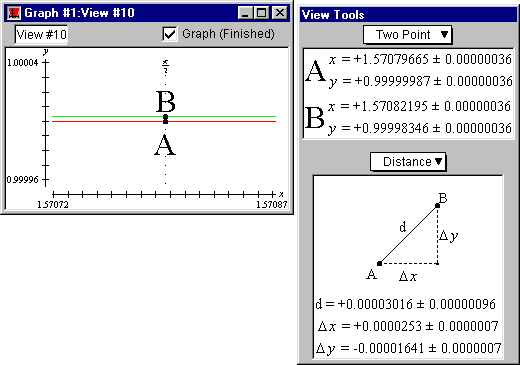Select point marker B on the graph

[165, 116]
